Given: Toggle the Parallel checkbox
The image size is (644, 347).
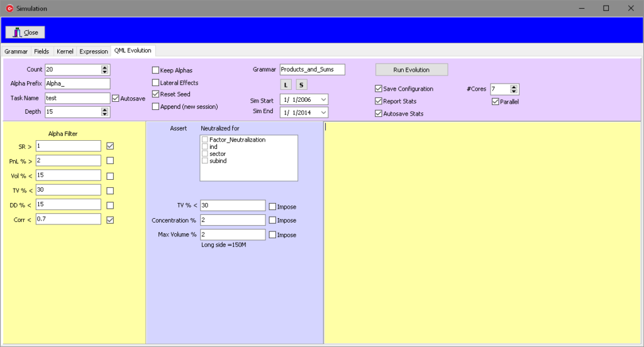Looking at the screenshot, I should (496, 101).
